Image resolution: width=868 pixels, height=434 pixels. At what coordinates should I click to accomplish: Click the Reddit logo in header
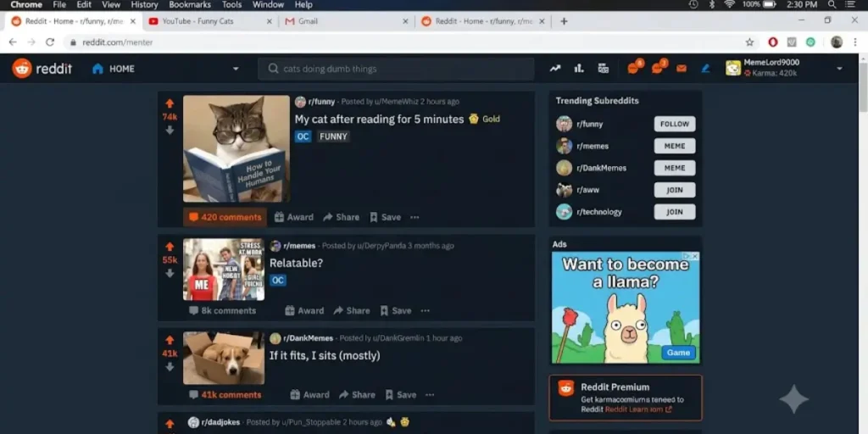click(x=42, y=69)
